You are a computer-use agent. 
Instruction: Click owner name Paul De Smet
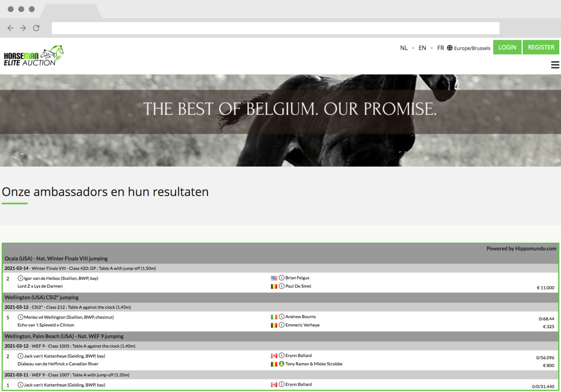coord(298,286)
